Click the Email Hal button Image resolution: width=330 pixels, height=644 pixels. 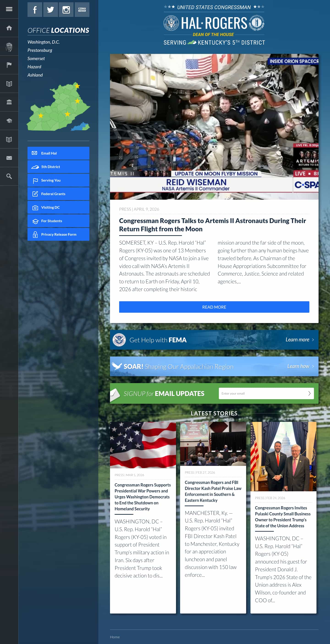tap(58, 153)
